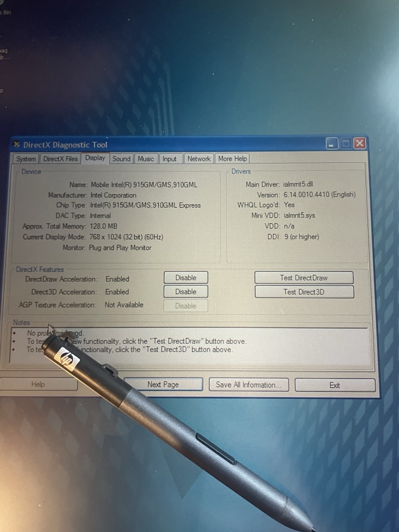Click the disabled maximize button
The width and height of the screenshot is (399, 532).
coord(346,144)
